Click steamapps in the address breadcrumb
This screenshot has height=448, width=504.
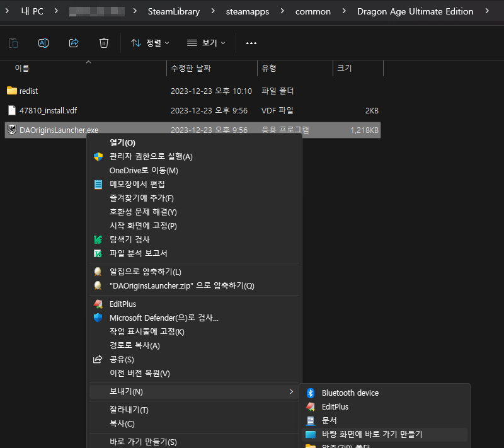pyautogui.click(x=248, y=11)
